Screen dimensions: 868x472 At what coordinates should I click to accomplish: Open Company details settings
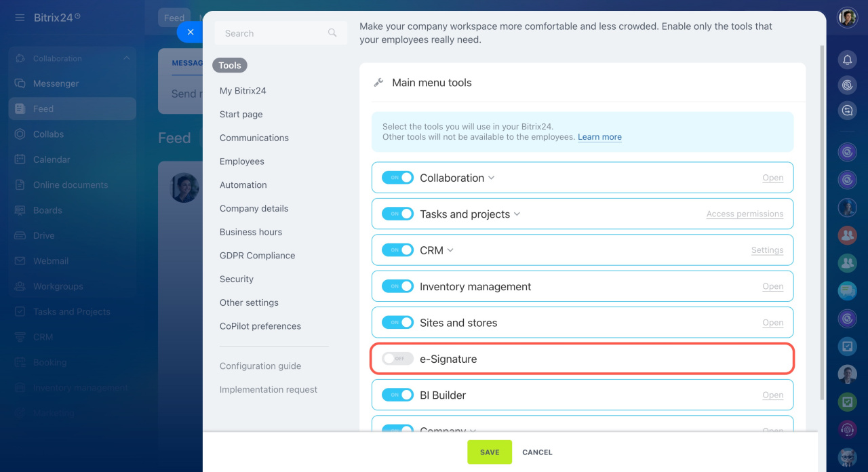click(254, 208)
